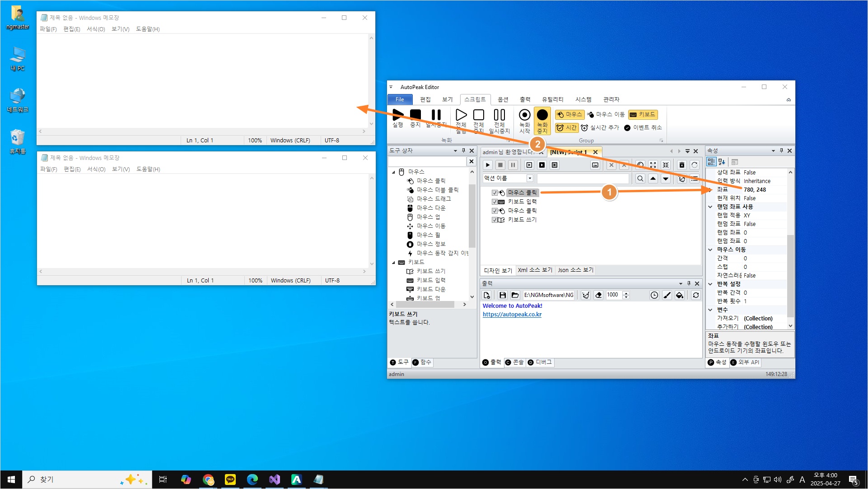Open the https://autopeak.co.kr link
The width and height of the screenshot is (868, 489).
pyautogui.click(x=512, y=315)
